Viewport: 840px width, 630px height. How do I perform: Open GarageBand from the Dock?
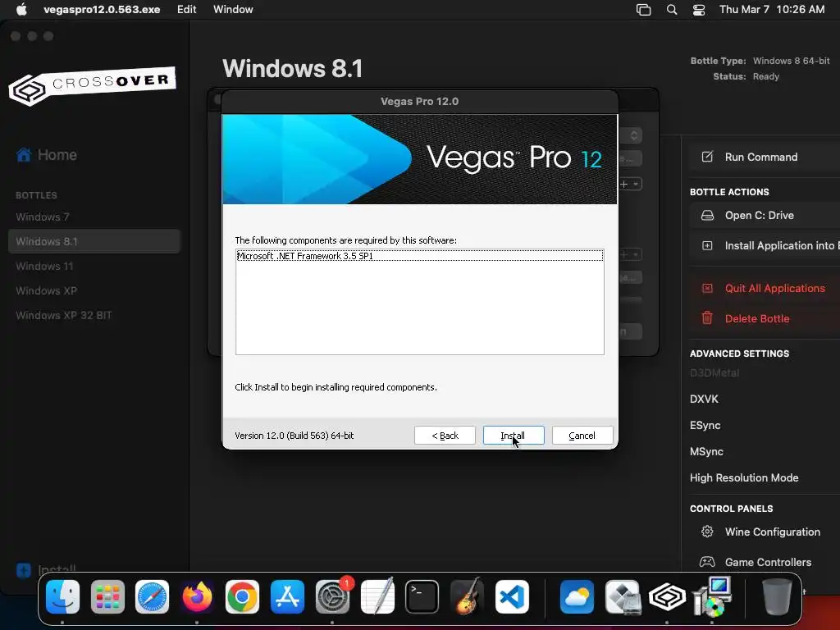(467, 596)
